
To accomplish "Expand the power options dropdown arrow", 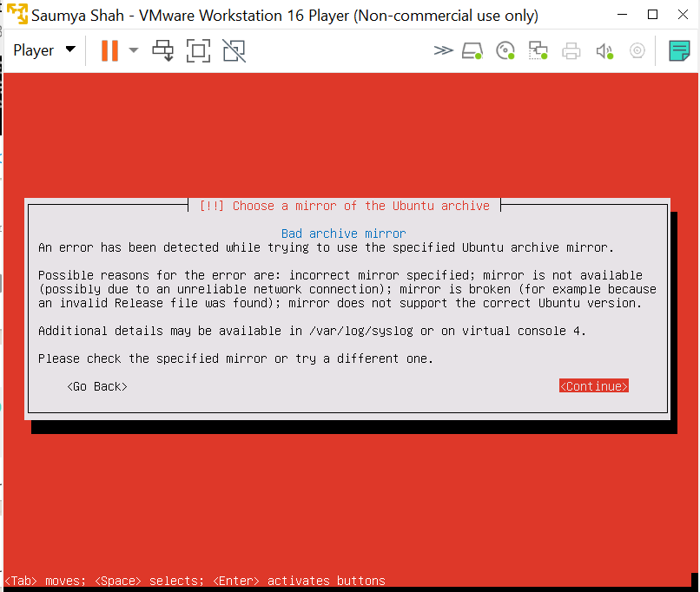I will [134, 50].
